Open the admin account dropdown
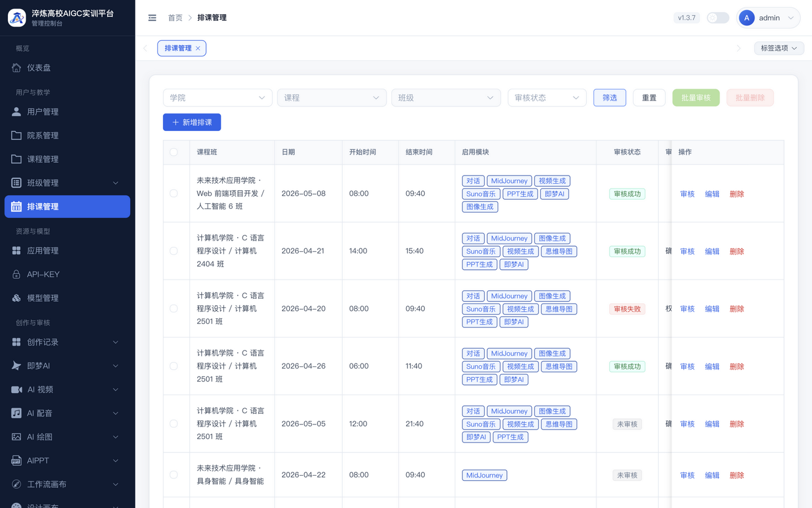The width and height of the screenshot is (812, 508). pyautogui.click(x=769, y=18)
